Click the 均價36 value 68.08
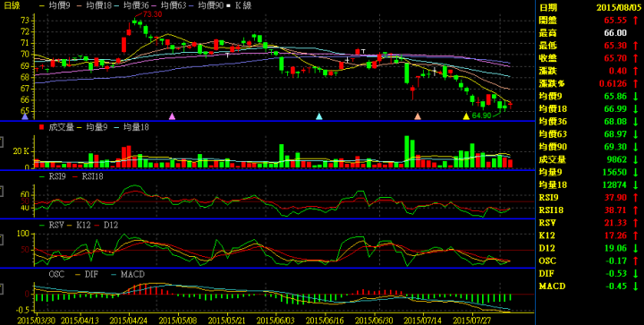This screenshot has height=325, width=644. (x=615, y=122)
